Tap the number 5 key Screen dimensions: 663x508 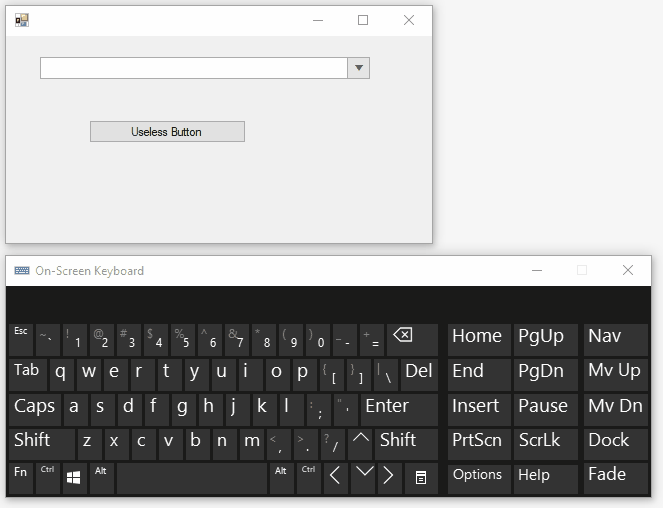pyautogui.click(x=183, y=340)
